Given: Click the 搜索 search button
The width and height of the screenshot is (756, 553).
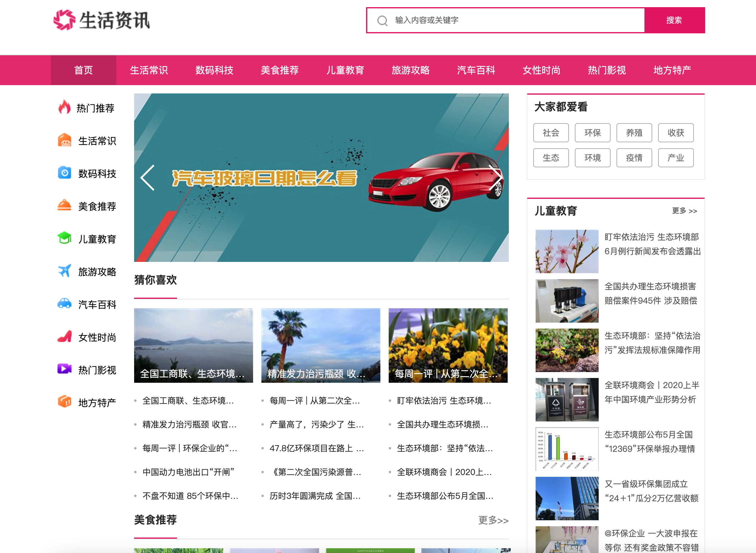Looking at the screenshot, I should tap(675, 20).
